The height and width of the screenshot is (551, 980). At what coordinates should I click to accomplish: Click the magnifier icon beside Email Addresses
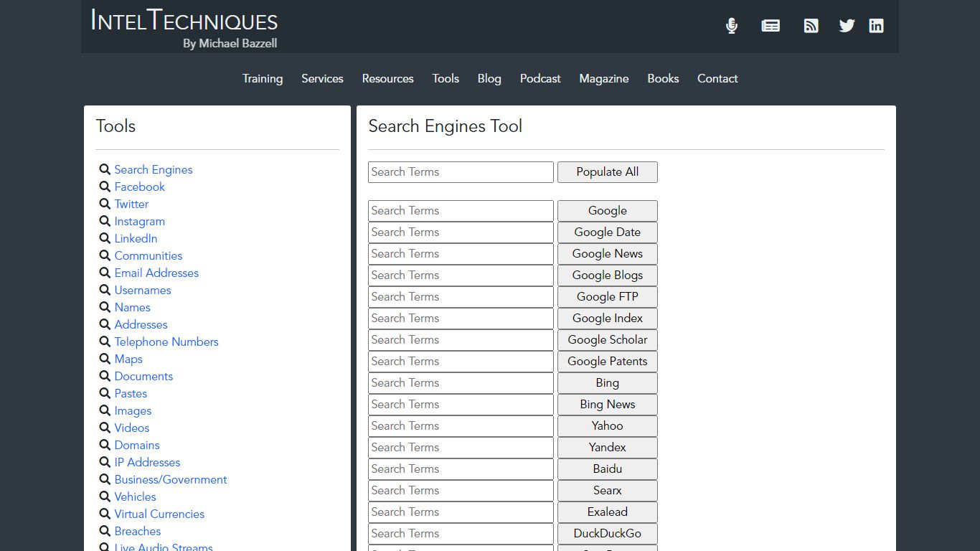click(x=105, y=273)
